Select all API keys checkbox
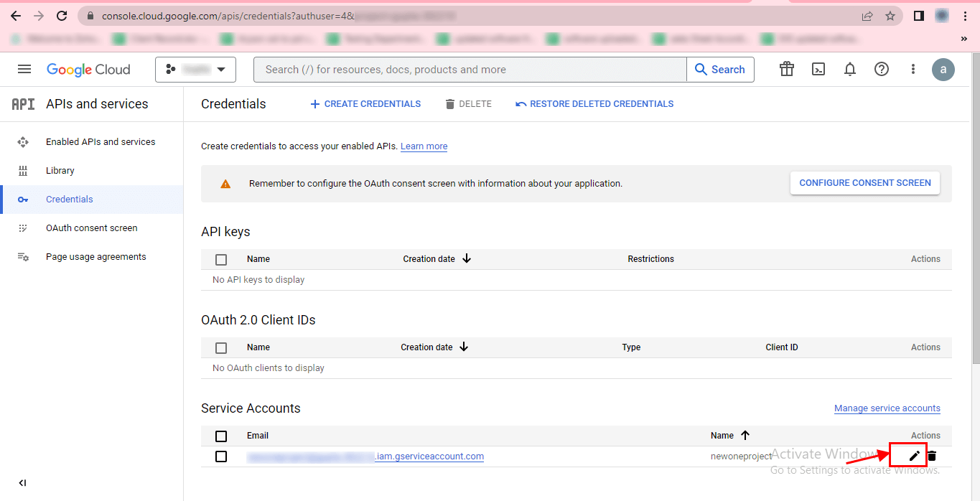The image size is (980, 501). tap(221, 259)
